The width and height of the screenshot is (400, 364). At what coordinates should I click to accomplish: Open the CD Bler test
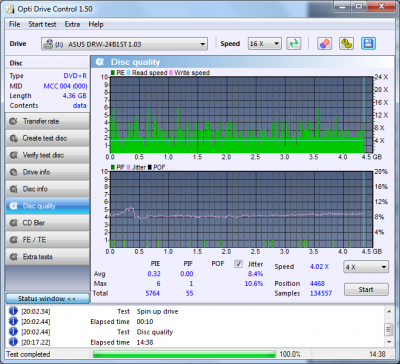47,223
